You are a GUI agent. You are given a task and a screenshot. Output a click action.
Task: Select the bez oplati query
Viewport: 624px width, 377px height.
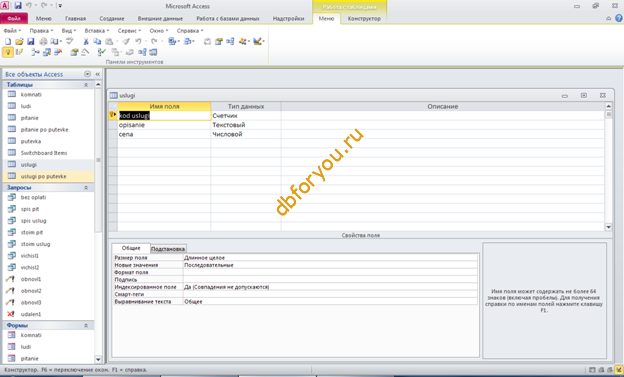click(33, 197)
